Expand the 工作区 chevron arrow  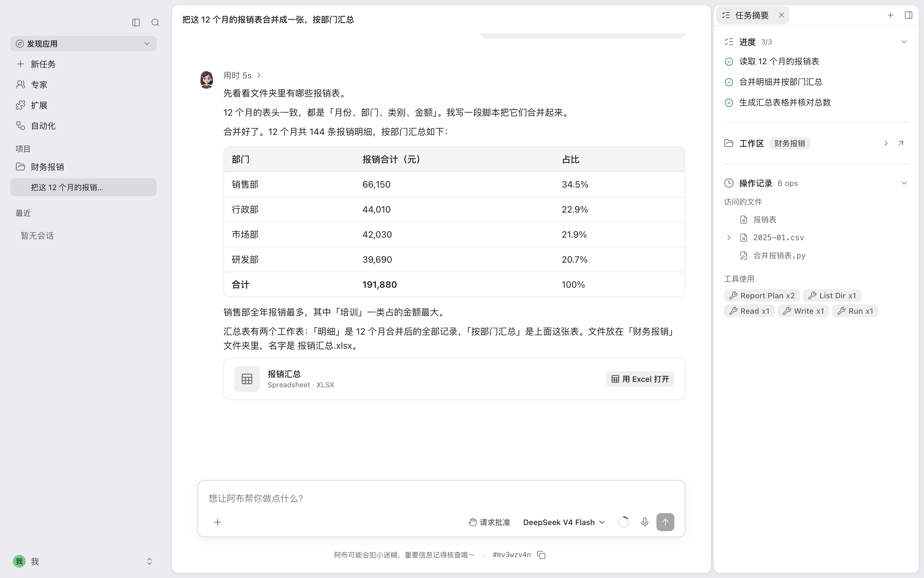point(886,143)
